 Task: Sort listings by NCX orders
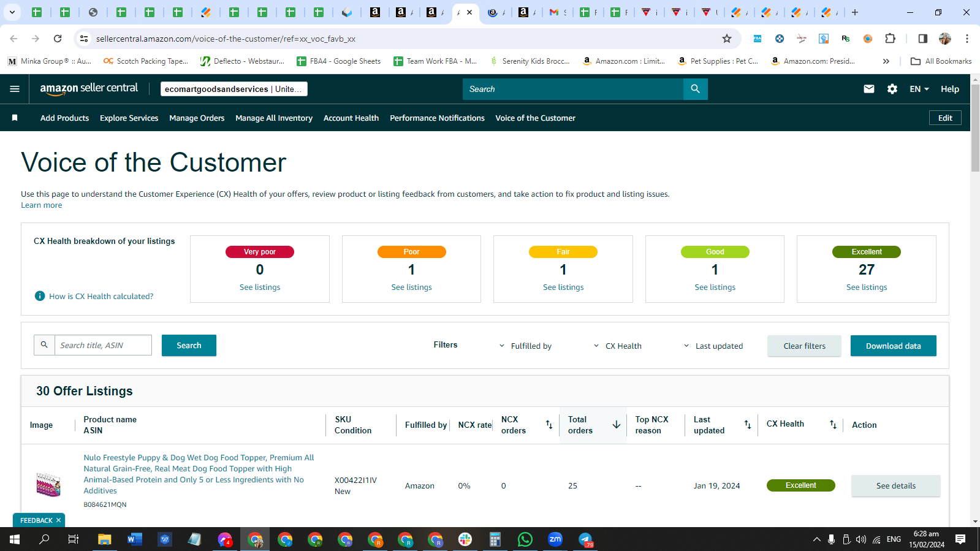tap(549, 425)
